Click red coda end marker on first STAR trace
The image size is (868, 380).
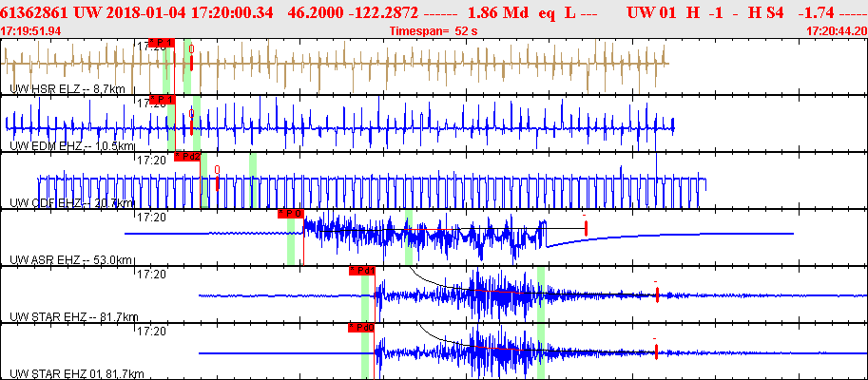click(656, 295)
